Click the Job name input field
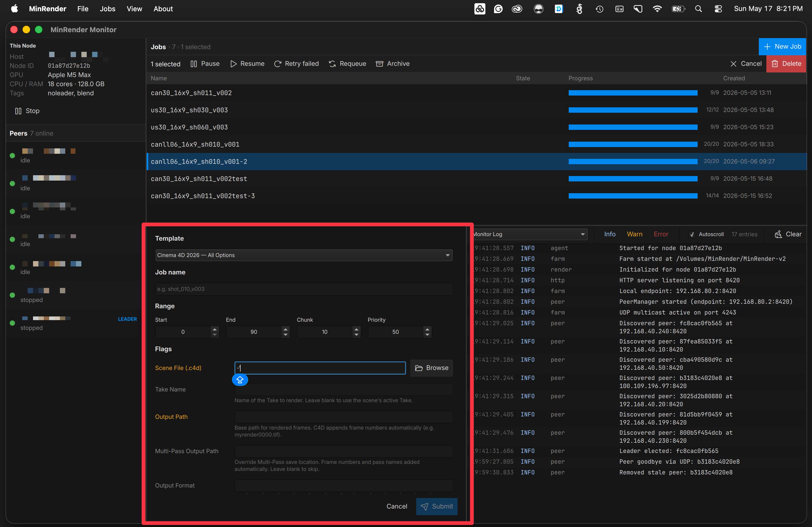Screen dimensions: 812x527 (304, 289)
